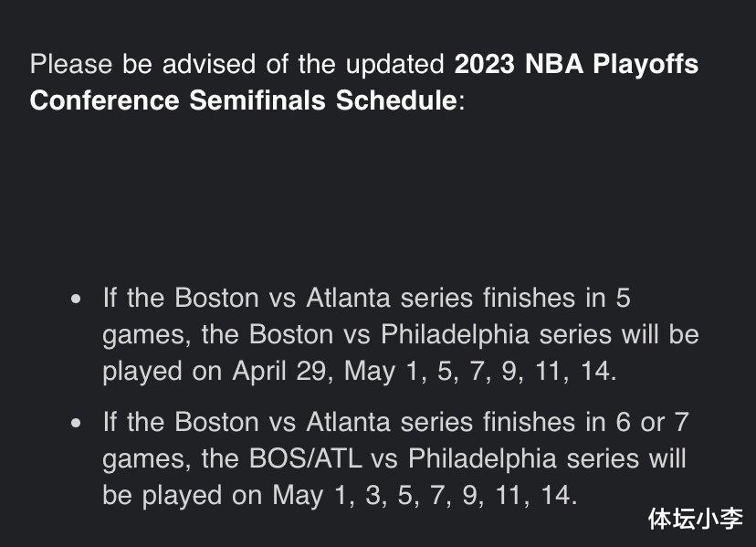Click the first bullet point dot
756x547 pixels.
click(76, 299)
